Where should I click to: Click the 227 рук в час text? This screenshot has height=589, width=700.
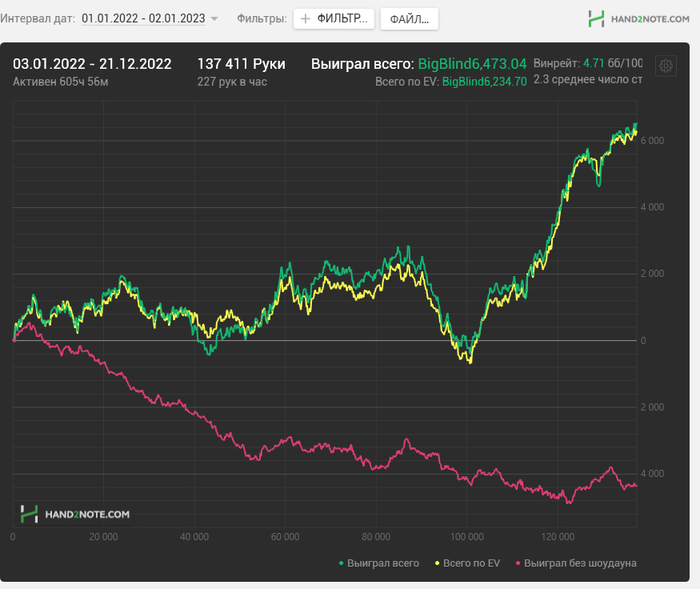pos(232,82)
